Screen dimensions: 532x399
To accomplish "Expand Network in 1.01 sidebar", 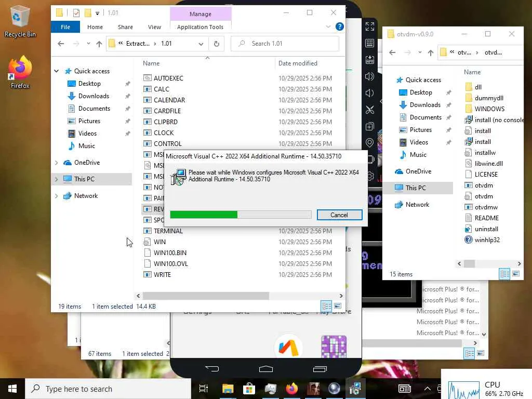I will click(56, 196).
